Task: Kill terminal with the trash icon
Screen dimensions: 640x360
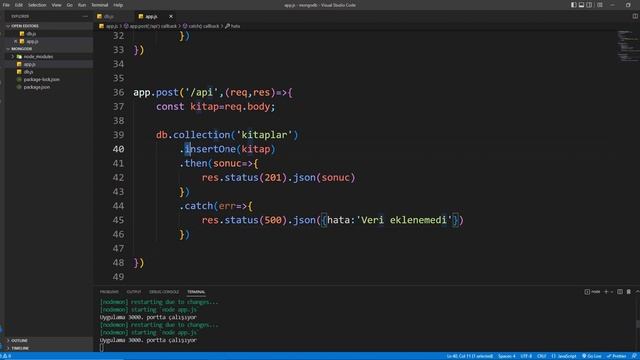Action: (x=629, y=292)
